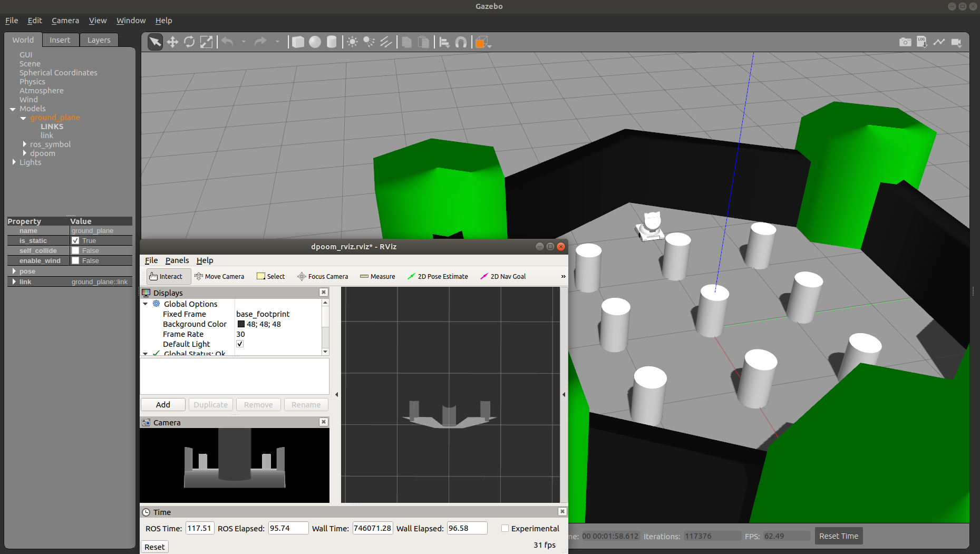The width and height of the screenshot is (980, 554).
Task: Click the Background Color swatch
Action: coord(241,324)
